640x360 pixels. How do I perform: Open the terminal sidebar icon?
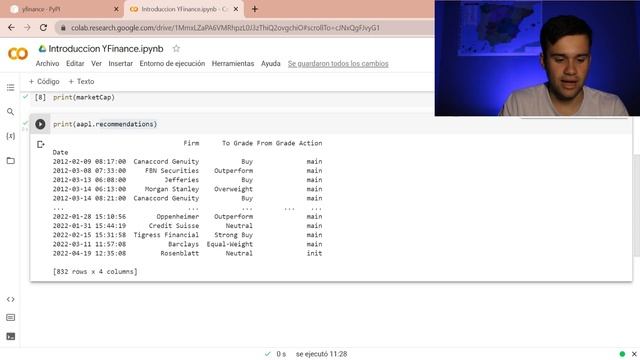point(11,336)
